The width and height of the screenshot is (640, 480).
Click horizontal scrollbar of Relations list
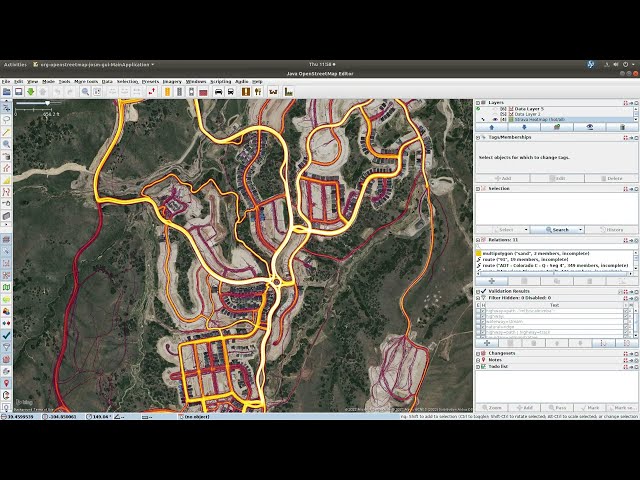(553, 273)
